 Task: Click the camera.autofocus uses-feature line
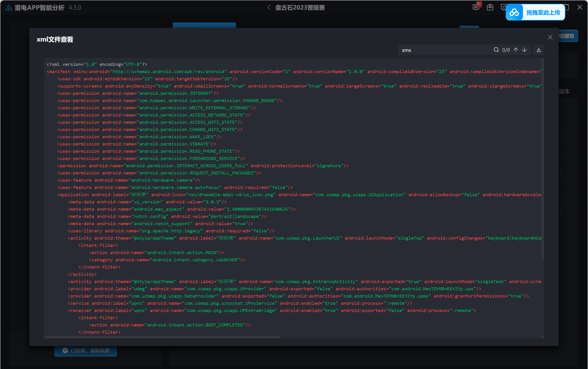point(175,188)
